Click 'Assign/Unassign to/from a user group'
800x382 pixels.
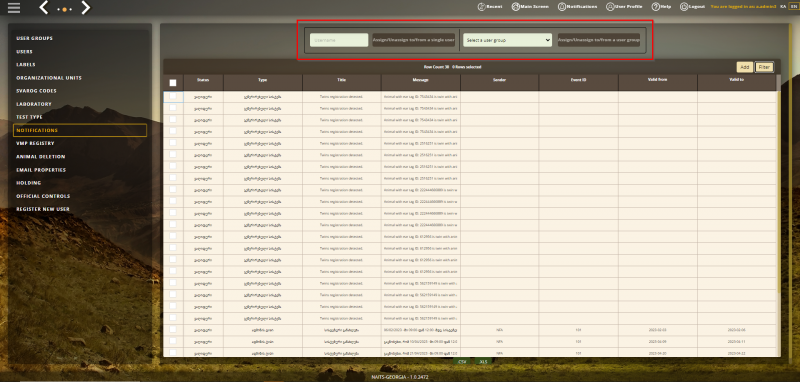[x=598, y=40]
